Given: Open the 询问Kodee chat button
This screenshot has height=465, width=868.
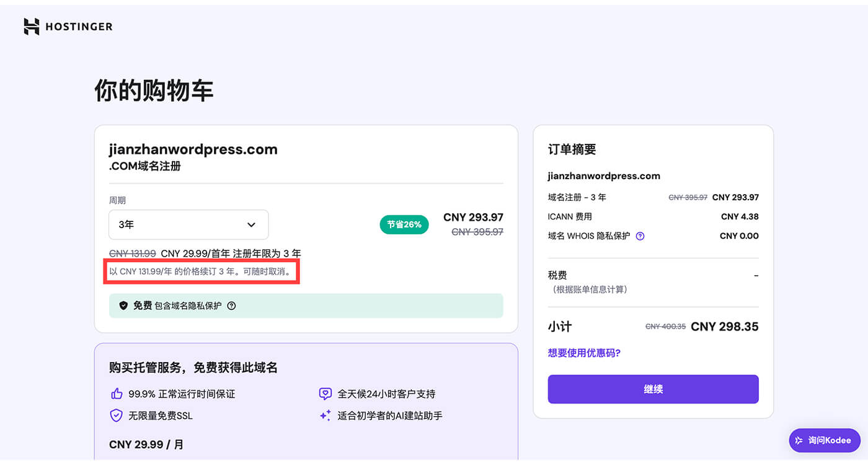Looking at the screenshot, I should [825, 440].
